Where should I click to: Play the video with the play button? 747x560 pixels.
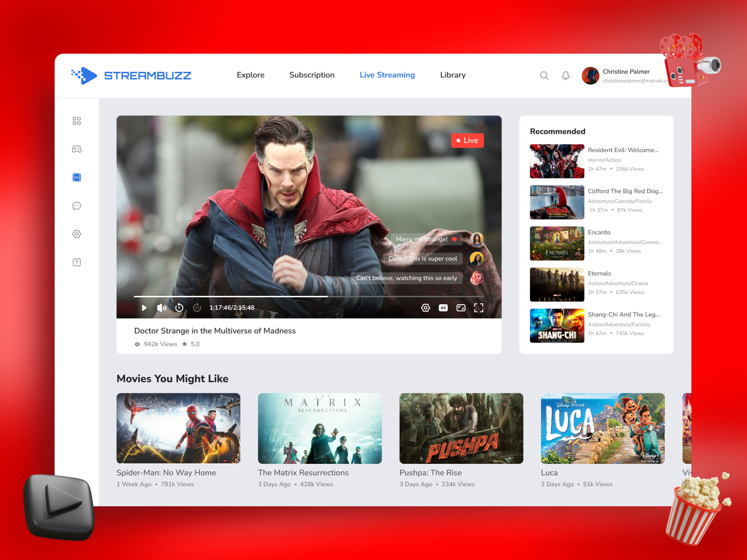point(144,308)
